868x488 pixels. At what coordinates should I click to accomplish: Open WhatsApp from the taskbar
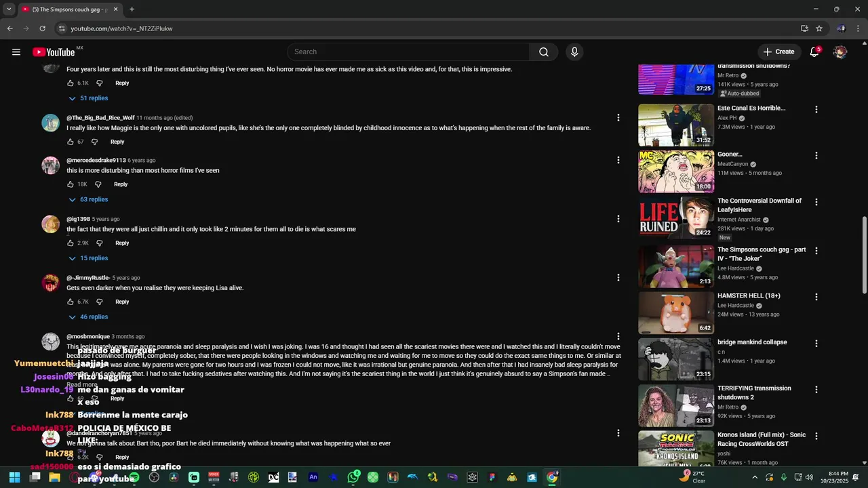pos(353,477)
